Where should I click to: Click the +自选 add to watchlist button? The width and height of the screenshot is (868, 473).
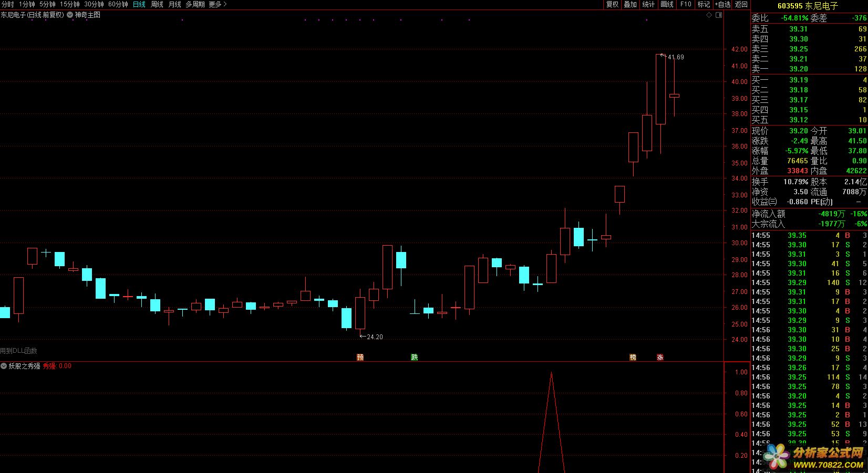(722, 4)
